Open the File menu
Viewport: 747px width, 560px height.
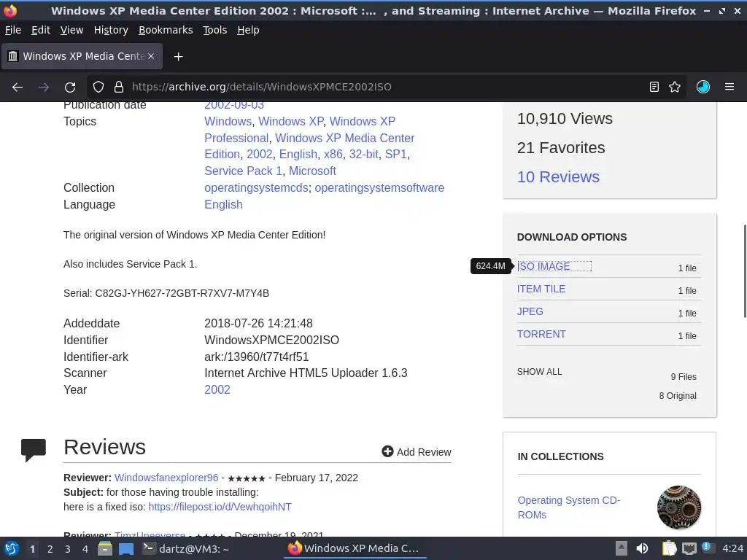pos(13,30)
